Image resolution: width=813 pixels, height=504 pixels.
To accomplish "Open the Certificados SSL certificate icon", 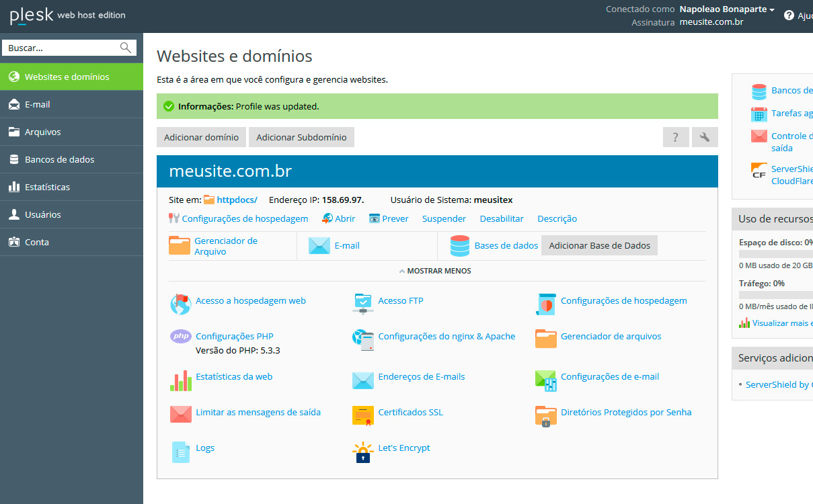I will tap(363, 416).
